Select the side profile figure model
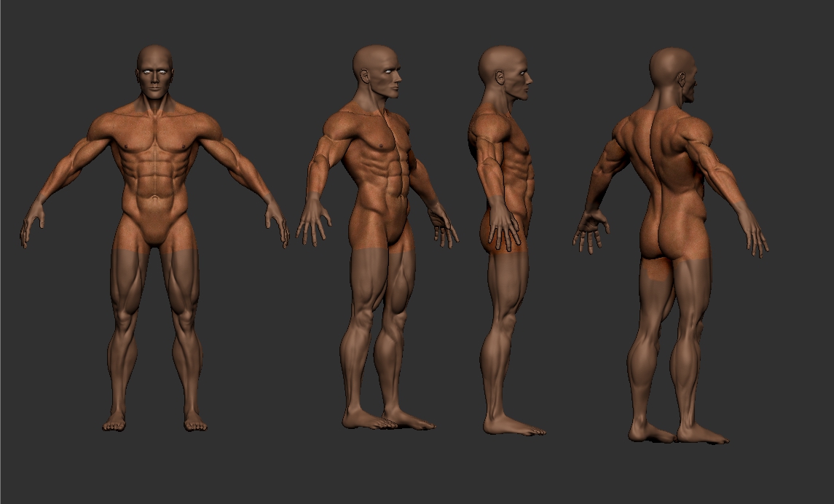Viewport: 834px width, 504px height. 506,240
